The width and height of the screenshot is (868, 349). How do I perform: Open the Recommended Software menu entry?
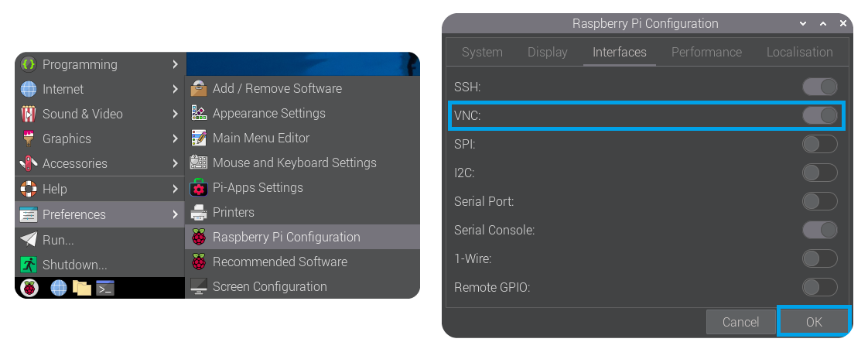tap(302, 262)
